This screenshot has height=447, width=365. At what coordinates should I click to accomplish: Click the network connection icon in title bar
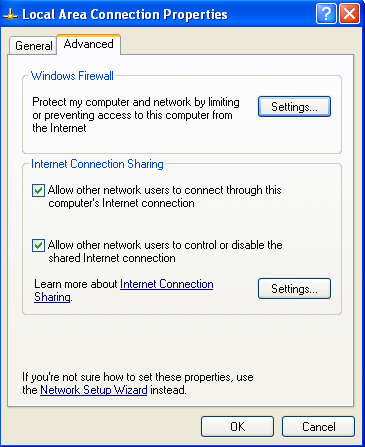[x=10, y=14]
